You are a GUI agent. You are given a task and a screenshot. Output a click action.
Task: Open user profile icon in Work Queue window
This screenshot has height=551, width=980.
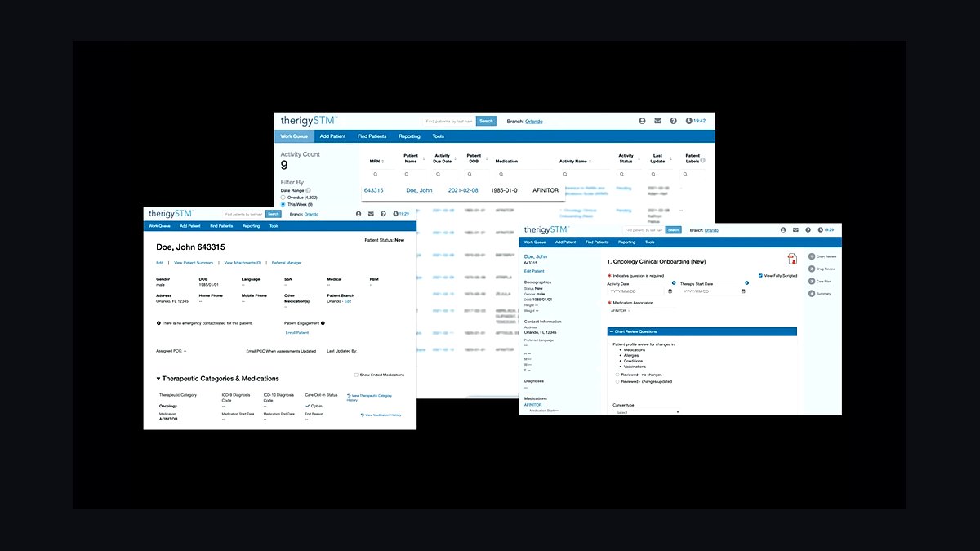tap(643, 121)
